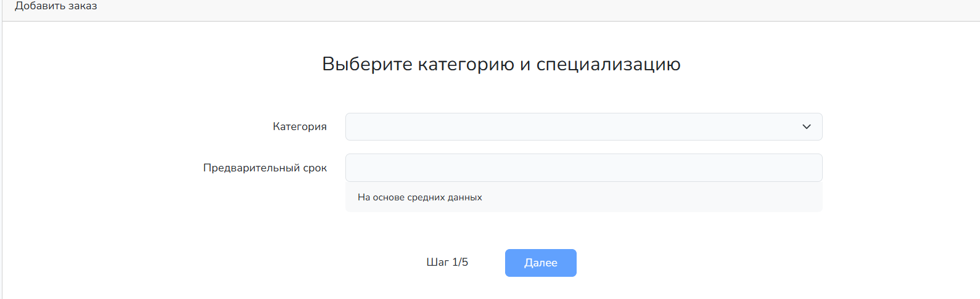The height and width of the screenshot is (299, 980).
Task: Click the empty category select box
Action: tap(555, 126)
